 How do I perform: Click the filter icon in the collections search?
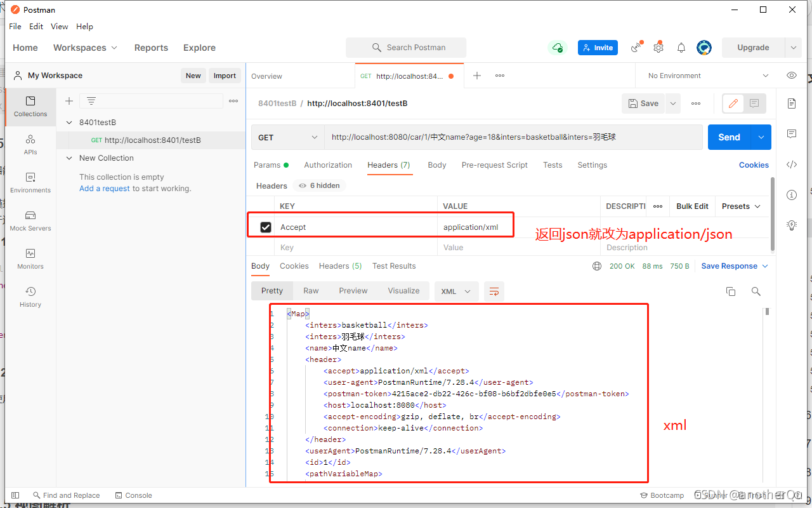pos(91,101)
